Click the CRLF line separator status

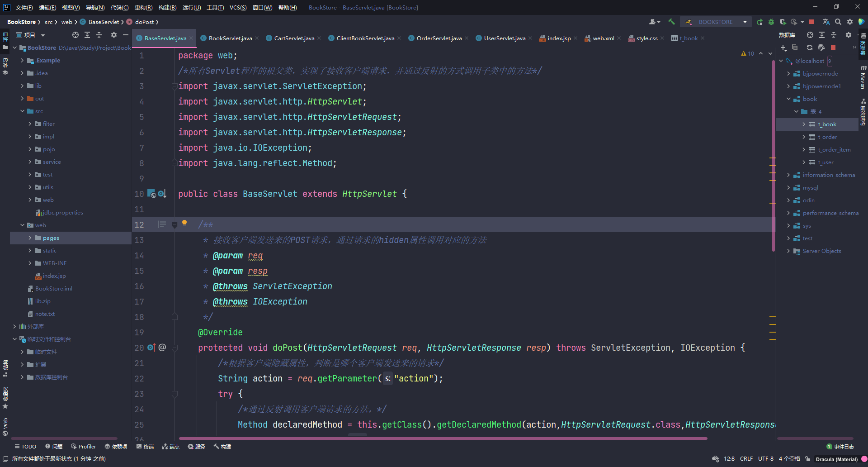click(x=746, y=459)
